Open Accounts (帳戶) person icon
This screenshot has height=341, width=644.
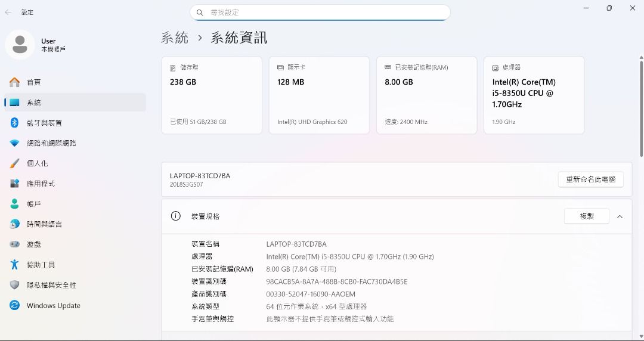(x=15, y=204)
